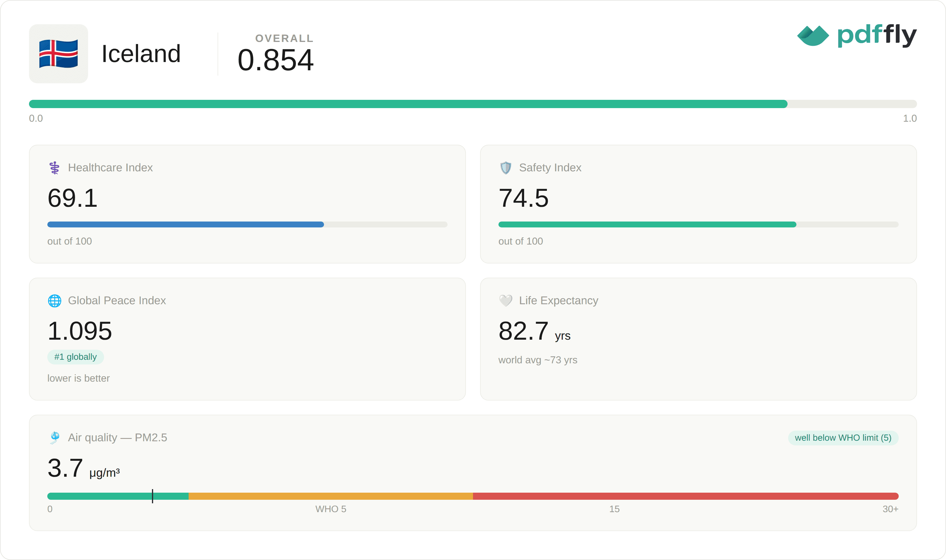Image resolution: width=946 pixels, height=560 pixels.
Task: Click the Air quality PM2.5 icon
Action: pyautogui.click(x=54, y=438)
